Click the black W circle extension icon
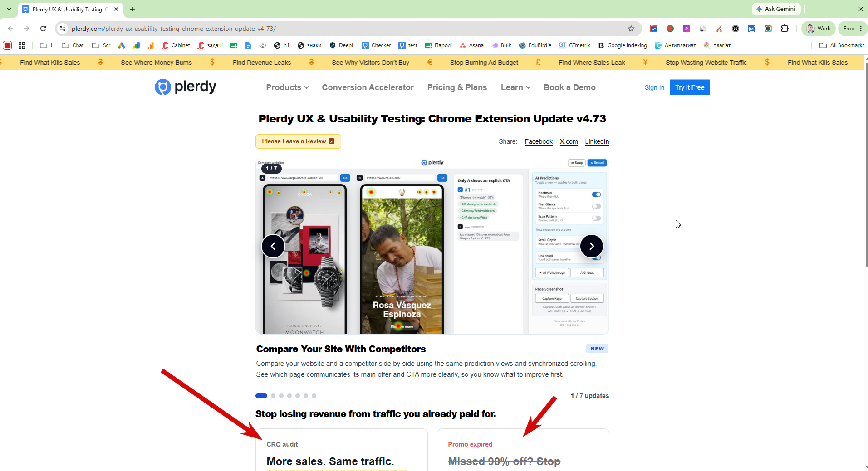 click(x=736, y=29)
